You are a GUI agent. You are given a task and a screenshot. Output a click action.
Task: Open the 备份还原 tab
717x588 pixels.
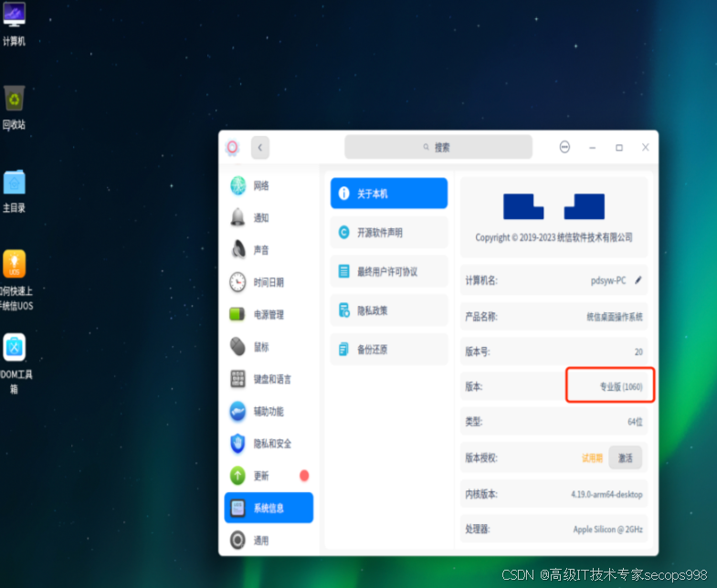coord(389,350)
